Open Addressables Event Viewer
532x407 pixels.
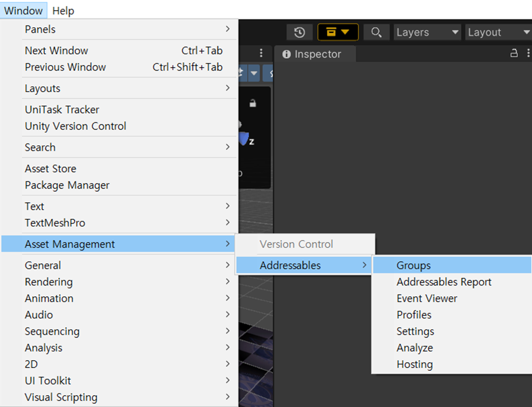coord(452,298)
